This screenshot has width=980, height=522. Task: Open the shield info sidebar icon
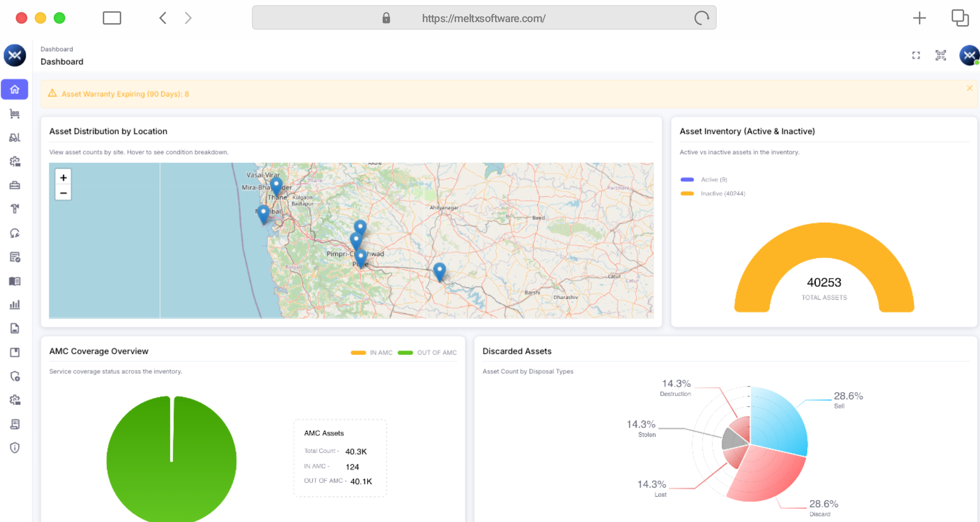pos(14,448)
